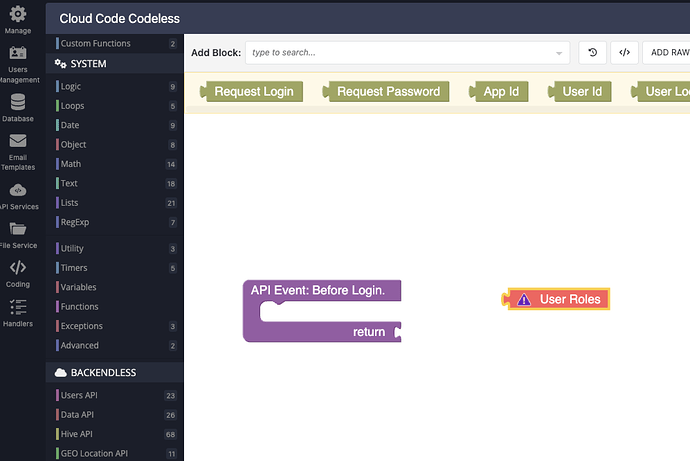This screenshot has height=461, width=690.
Task: Click the ADD RAW button
Action: click(666, 53)
